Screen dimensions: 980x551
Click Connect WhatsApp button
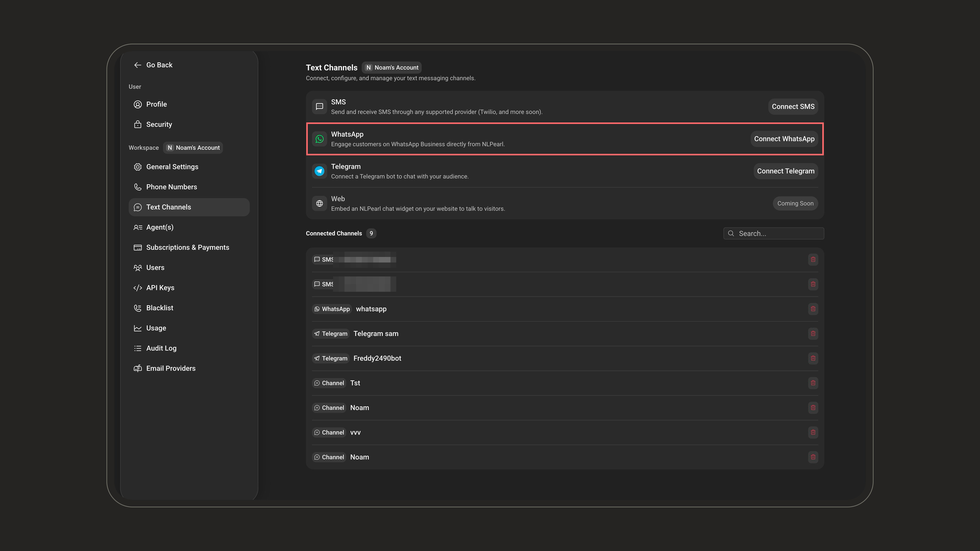[784, 139]
